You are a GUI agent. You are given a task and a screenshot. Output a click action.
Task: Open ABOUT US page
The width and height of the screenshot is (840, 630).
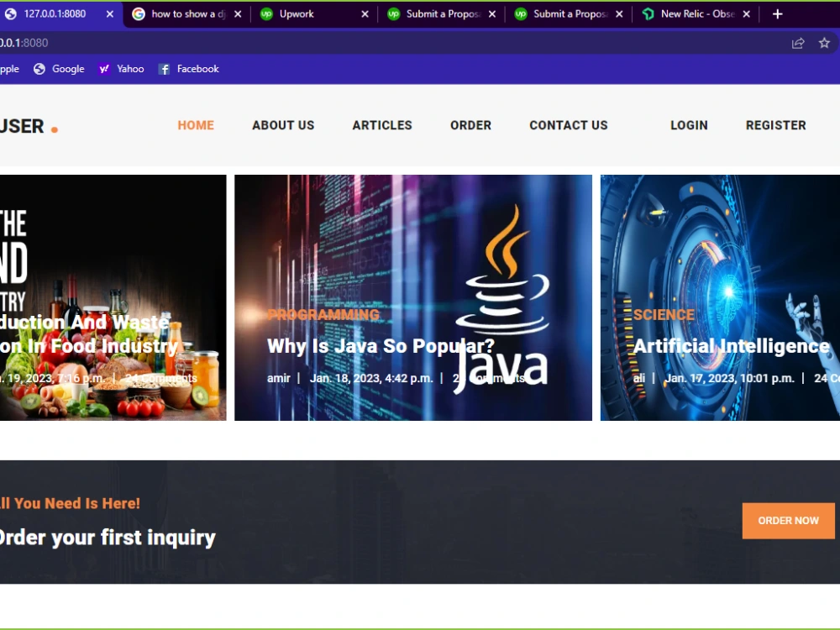283,125
